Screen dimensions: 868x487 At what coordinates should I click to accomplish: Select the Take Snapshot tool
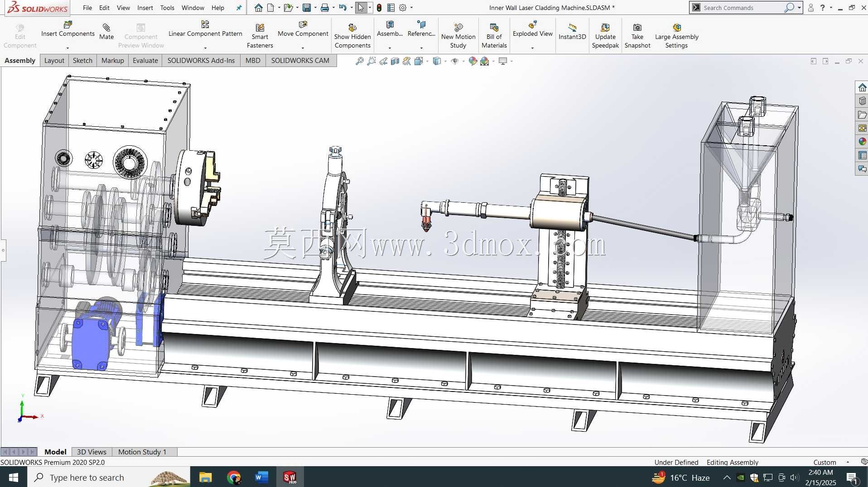[x=637, y=36]
